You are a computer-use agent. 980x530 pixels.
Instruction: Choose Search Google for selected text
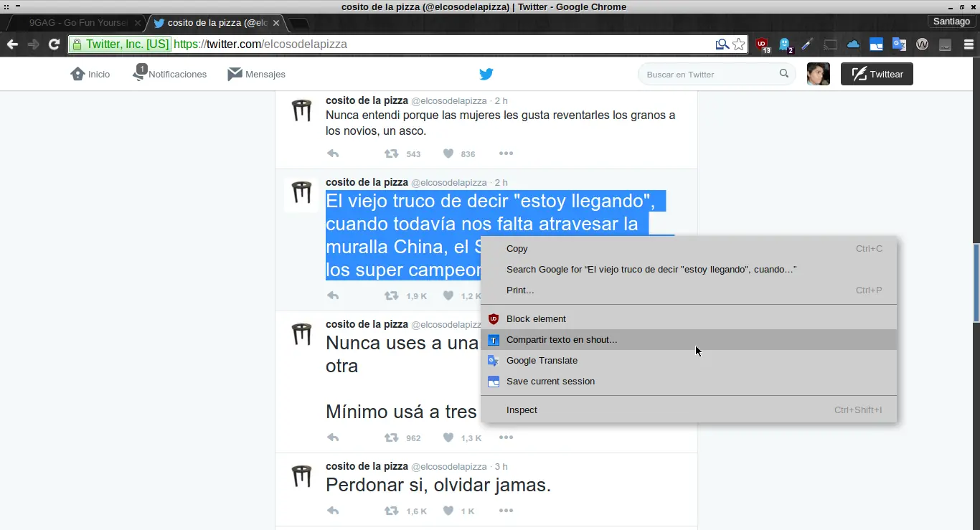point(689,270)
